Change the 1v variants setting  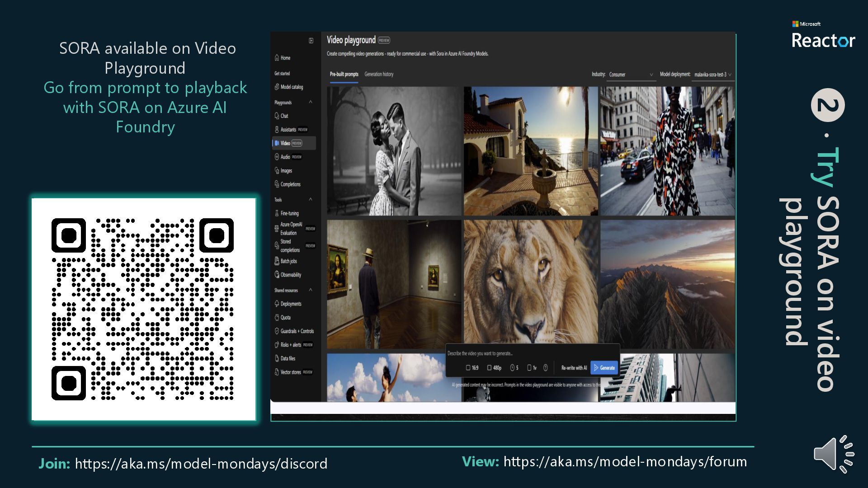pyautogui.click(x=532, y=368)
